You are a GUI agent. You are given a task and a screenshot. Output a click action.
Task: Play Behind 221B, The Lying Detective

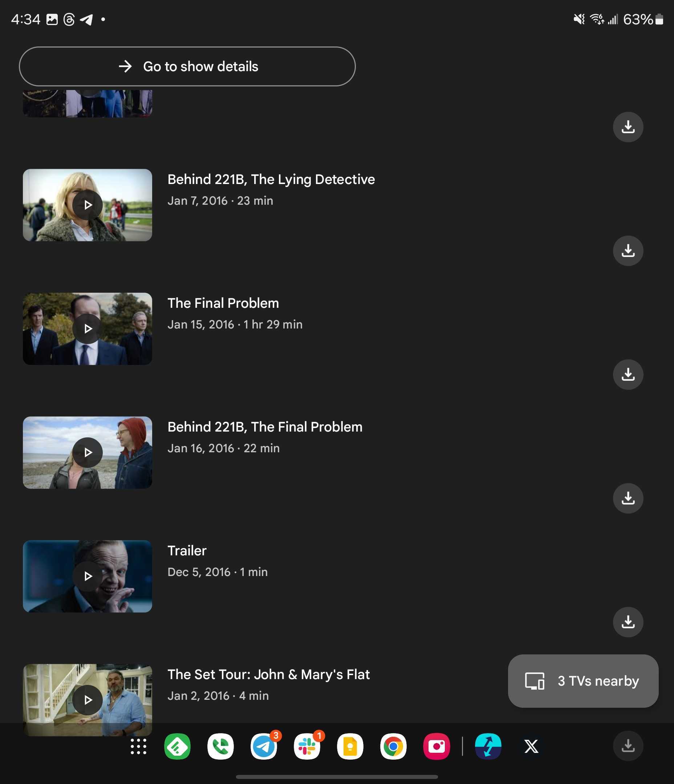(x=88, y=205)
